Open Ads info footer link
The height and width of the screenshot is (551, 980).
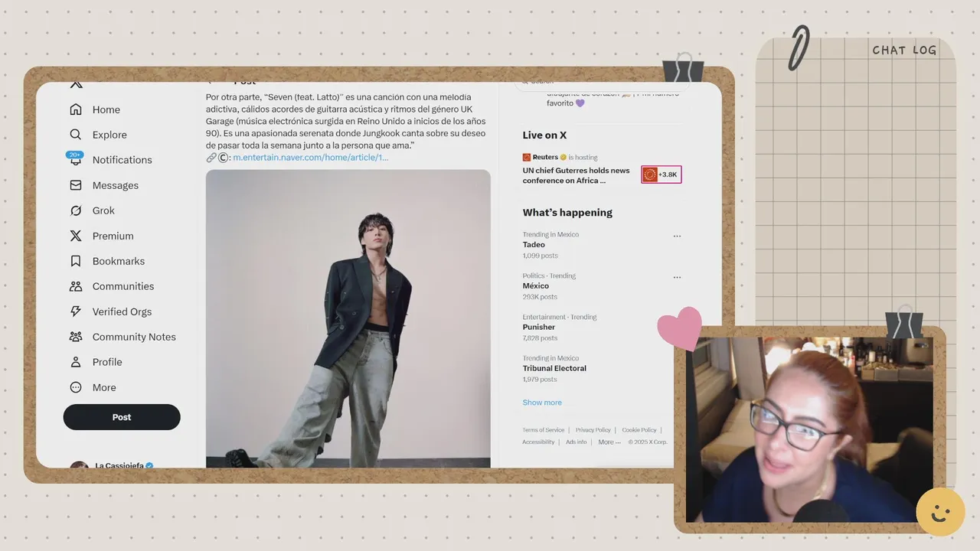[577, 442]
